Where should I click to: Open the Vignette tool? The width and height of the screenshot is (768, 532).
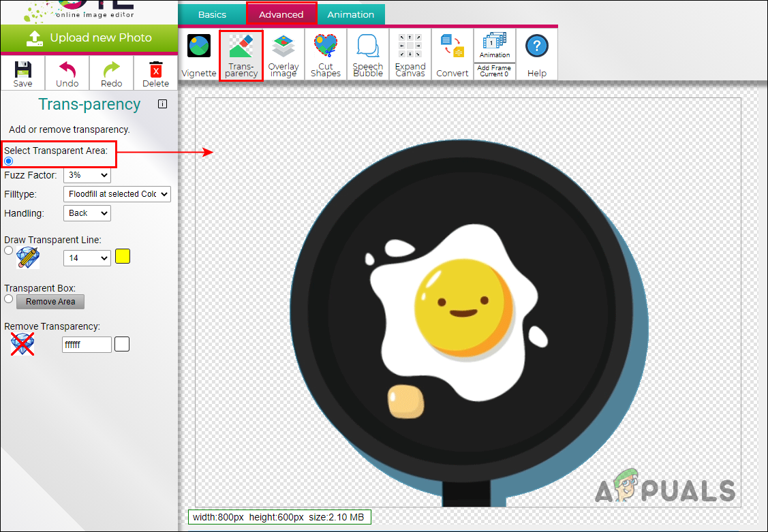pyautogui.click(x=199, y=54)
